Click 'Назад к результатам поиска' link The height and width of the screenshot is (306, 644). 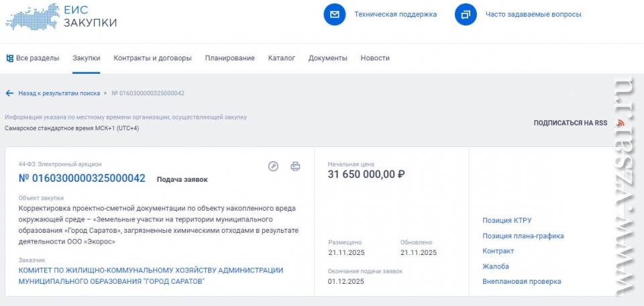click(x=59, y=93)
